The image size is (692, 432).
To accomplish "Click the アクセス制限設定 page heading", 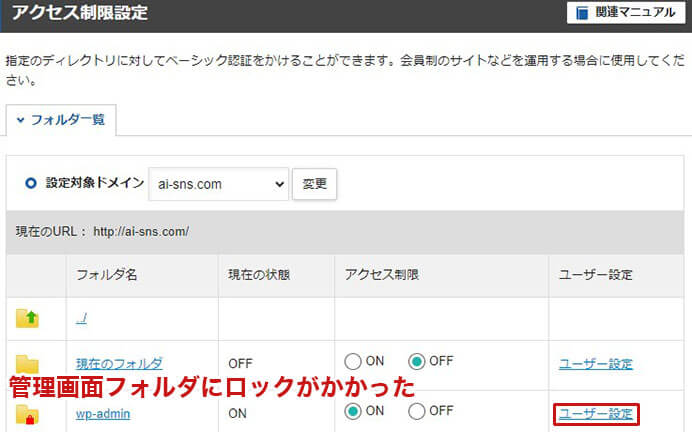I will pyautogui.click(x=80, y=12).
